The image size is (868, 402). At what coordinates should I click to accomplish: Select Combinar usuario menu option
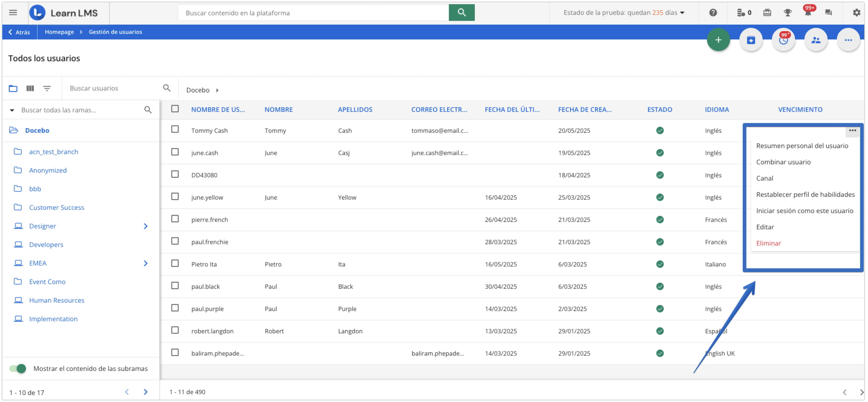tap(783, 162)
